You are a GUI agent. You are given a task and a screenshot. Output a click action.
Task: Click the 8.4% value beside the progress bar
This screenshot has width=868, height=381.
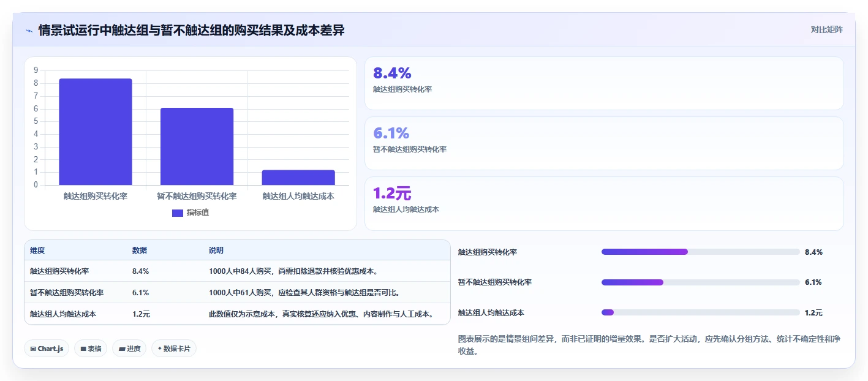click(x=813, y=252)
